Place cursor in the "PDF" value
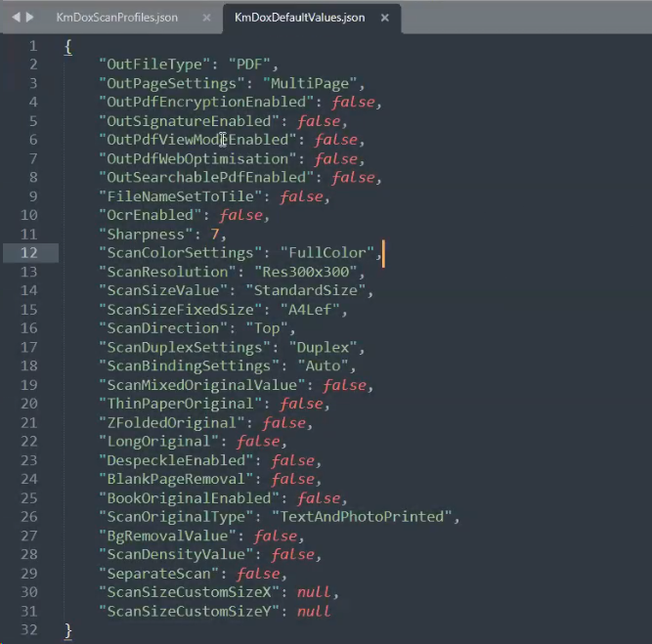Image resolution: width=652 pixels, height=644 pixels. coord(247,65)
